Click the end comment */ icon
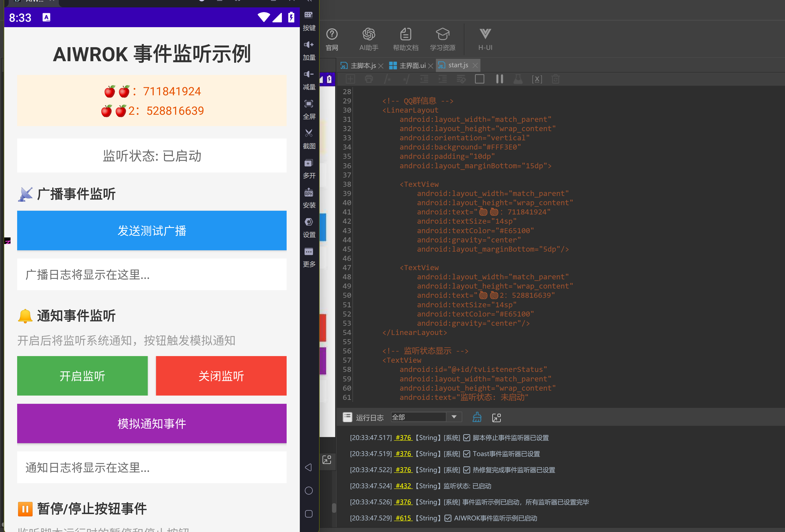This screenshot has width=785, height=532. click(406, 79)
